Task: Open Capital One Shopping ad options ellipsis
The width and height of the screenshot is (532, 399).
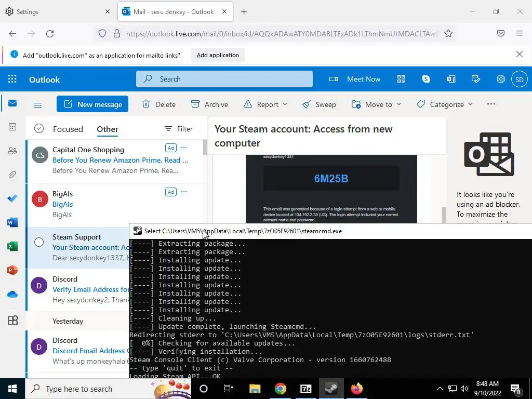Action: point(184,148)
